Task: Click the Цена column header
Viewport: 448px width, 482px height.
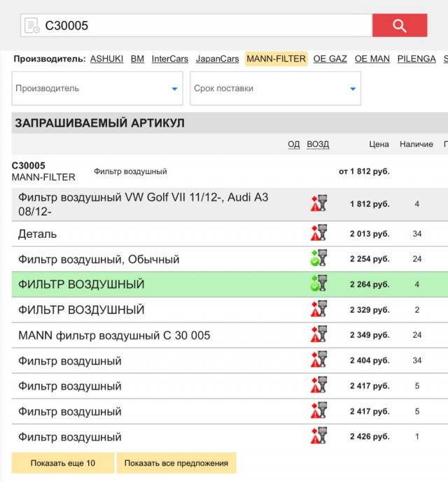Action: [379, 144]
